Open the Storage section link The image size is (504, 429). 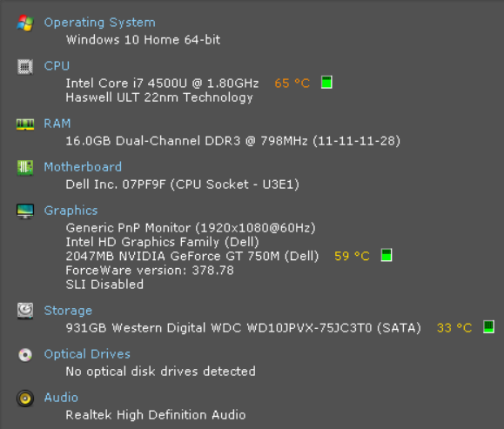[x=68, y=311]
